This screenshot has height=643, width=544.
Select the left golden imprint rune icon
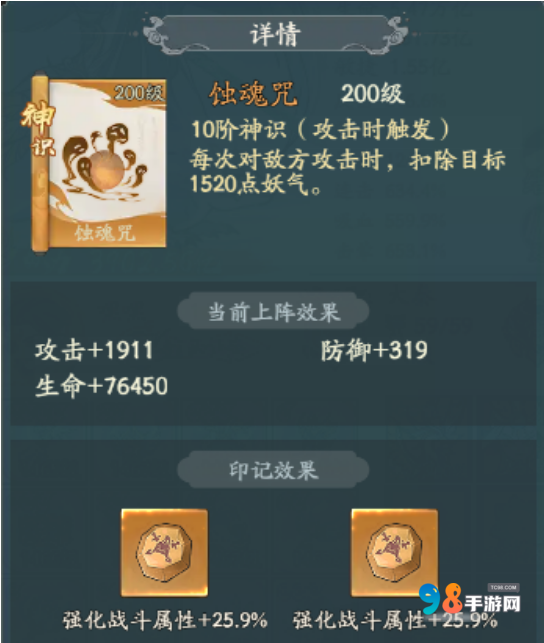tap(164, 553)
